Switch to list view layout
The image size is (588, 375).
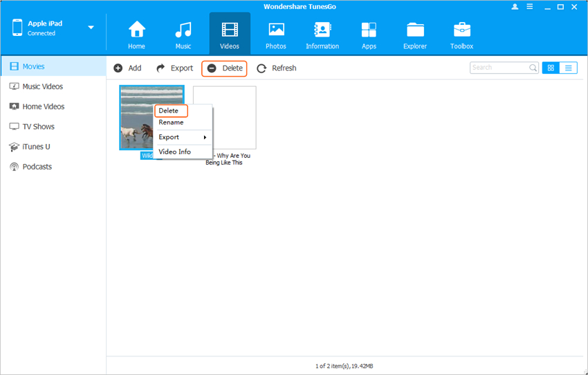point(568,68)
